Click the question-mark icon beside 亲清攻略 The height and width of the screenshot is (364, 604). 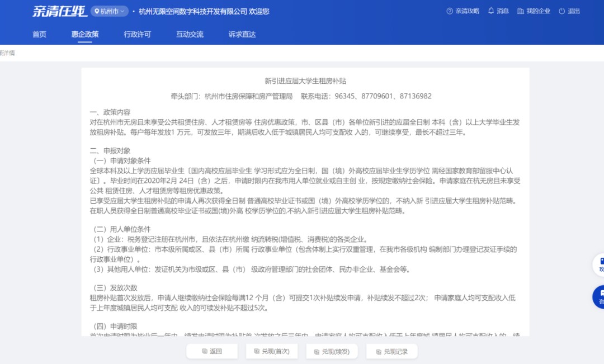point(450,11)
